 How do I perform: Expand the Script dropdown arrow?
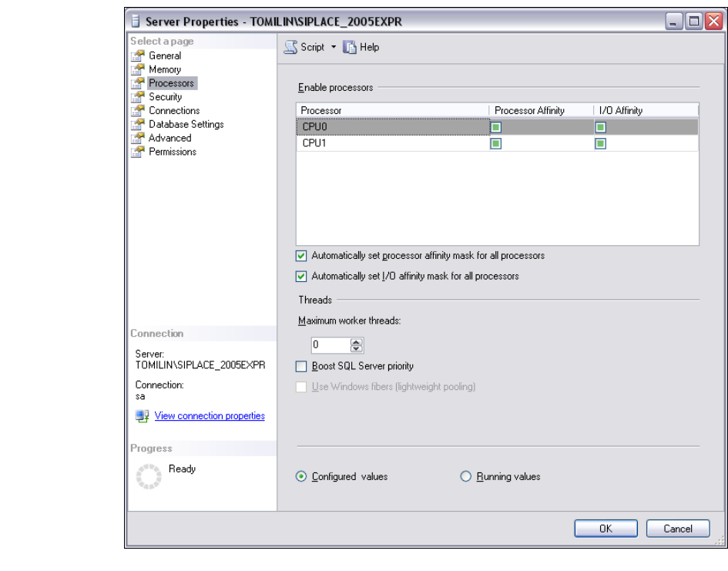(334, 47)
